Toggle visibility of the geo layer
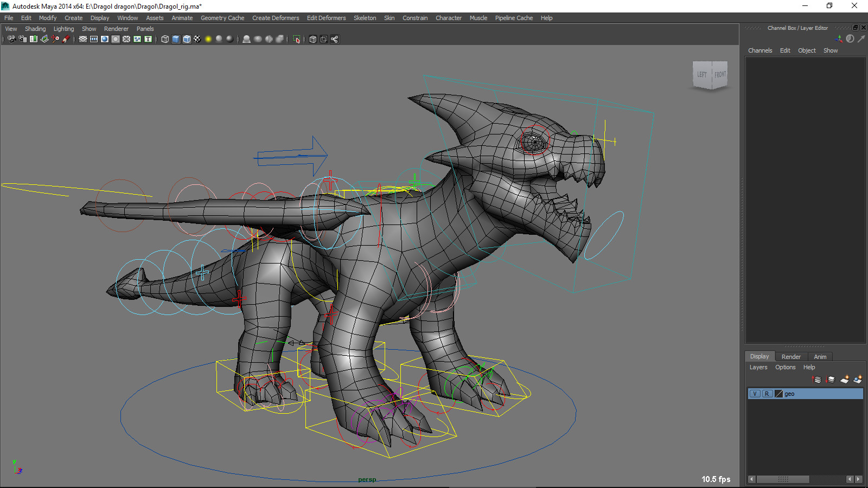868x488 pixels. [755, 394]
